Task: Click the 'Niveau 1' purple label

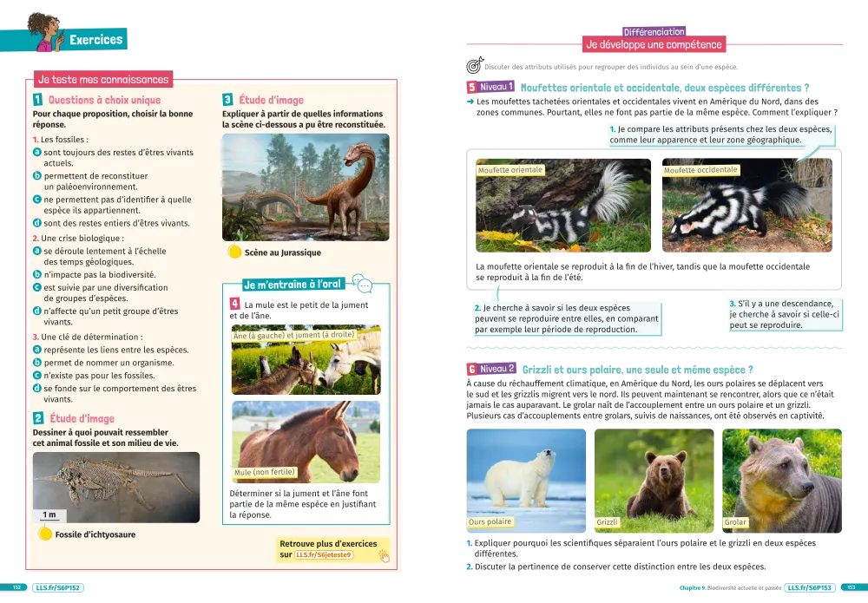Action: (x=497, y=88)
